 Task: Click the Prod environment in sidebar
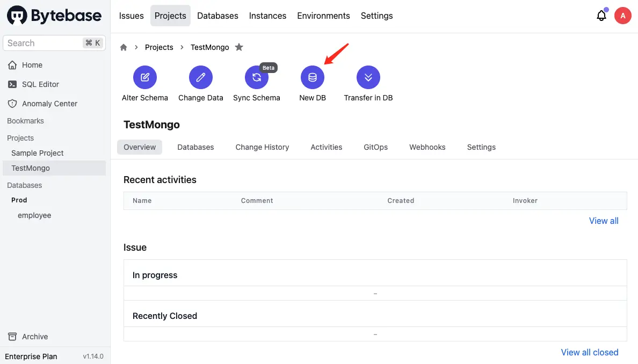click(x=19, y=200)
